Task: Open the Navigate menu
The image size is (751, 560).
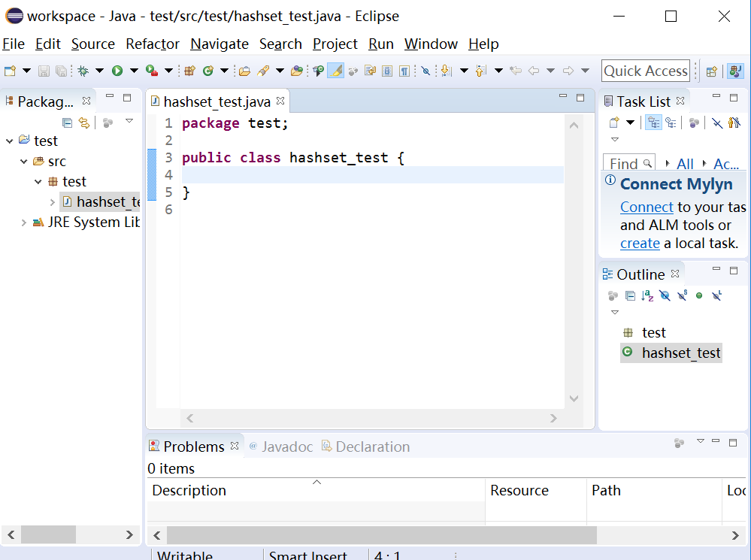Action: pos(220,44)
